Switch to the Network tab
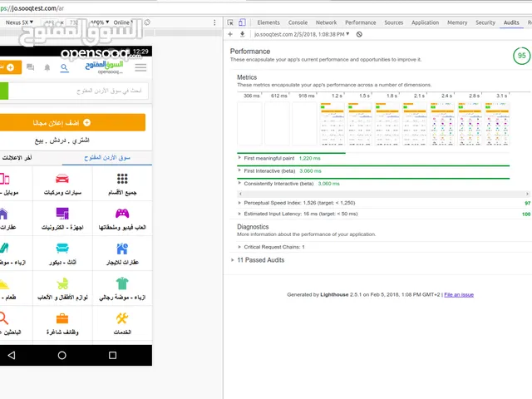 coord(326,22)
